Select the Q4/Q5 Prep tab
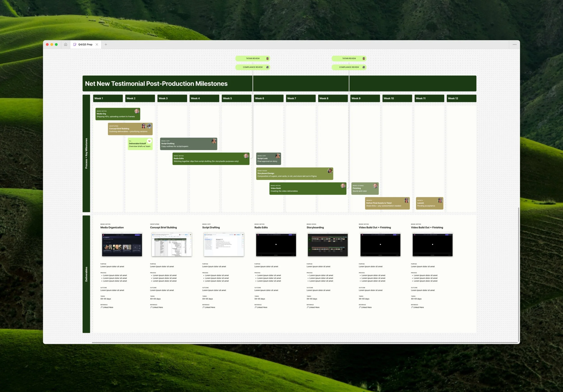563x392 pixels. pyautogui.click(x=85, y=44)
